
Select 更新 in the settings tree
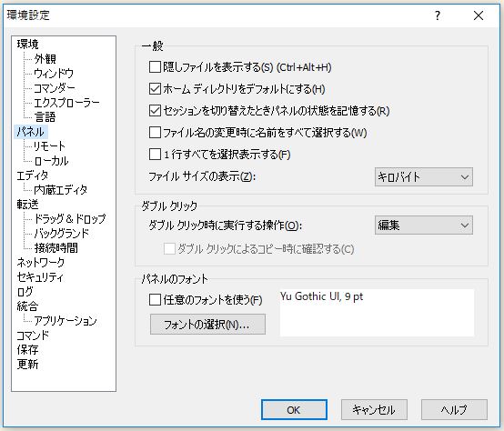coord(27,365)
